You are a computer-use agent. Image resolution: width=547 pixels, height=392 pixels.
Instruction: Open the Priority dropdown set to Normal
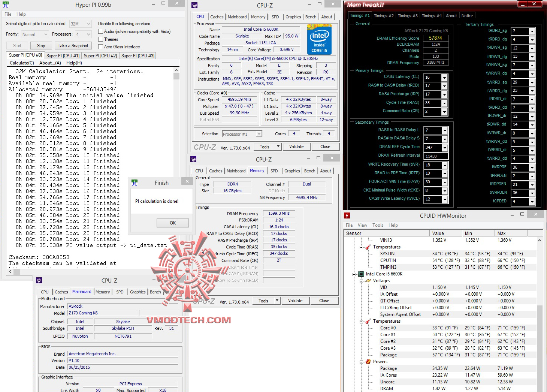(35, 34)
